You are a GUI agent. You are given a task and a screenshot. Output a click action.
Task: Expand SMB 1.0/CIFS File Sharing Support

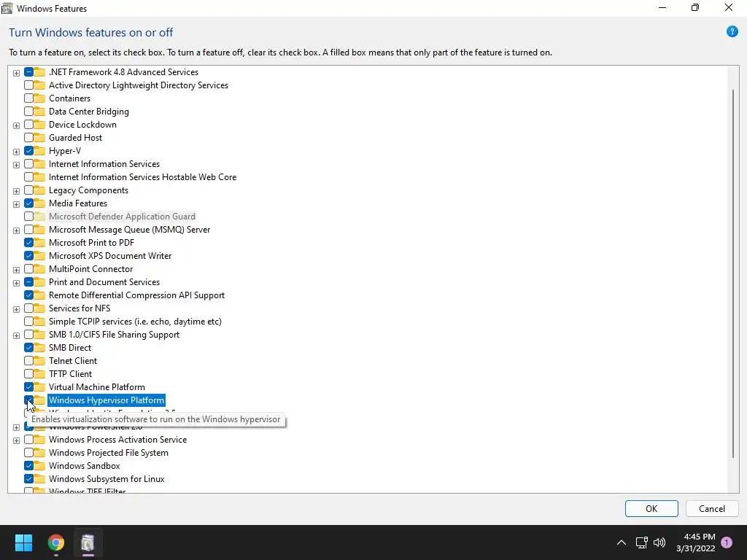tap(16, 335)
